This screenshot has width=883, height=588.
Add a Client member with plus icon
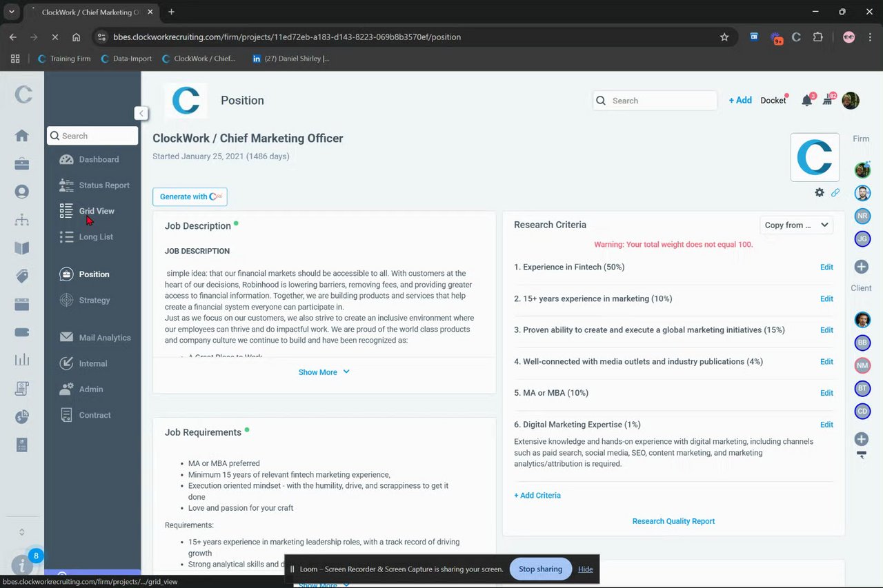click(862, 439)
